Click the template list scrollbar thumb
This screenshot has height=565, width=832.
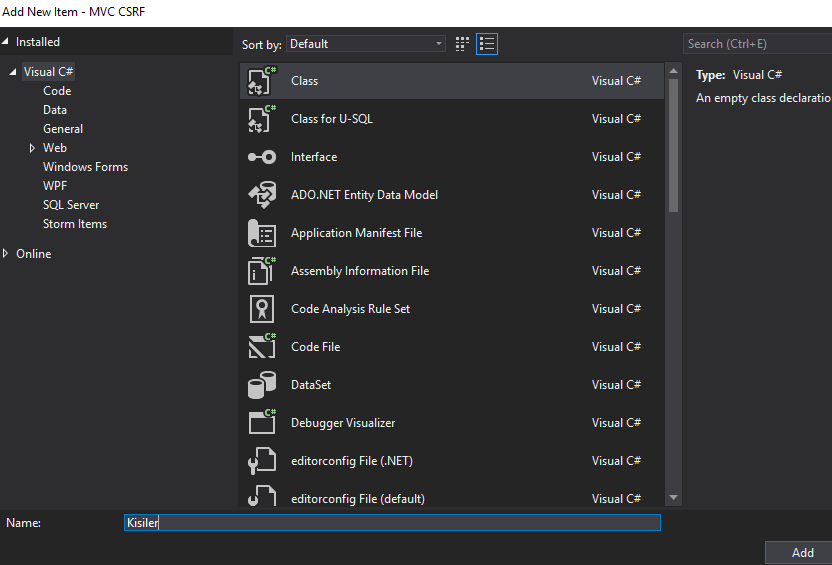point(673,146)
